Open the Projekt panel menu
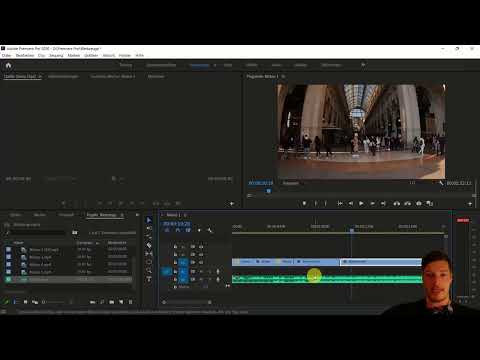Image resolution: width=480 pixels, height=360 pixels. pyautogui.click(x=122, y=215)
